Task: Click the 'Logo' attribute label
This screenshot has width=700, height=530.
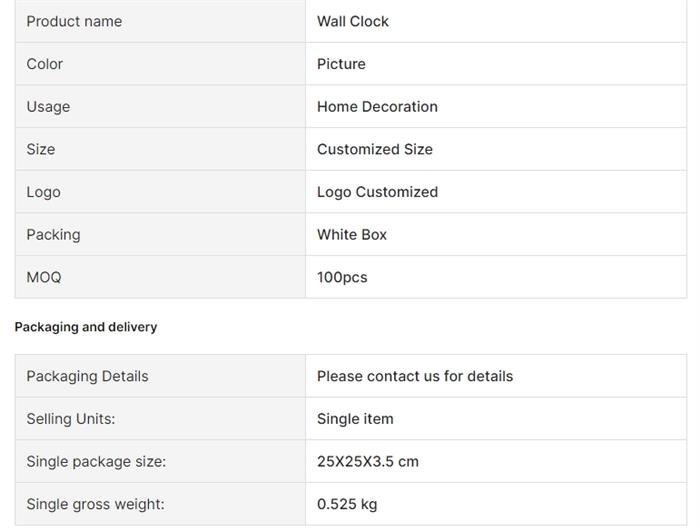Action: (43, 192)
